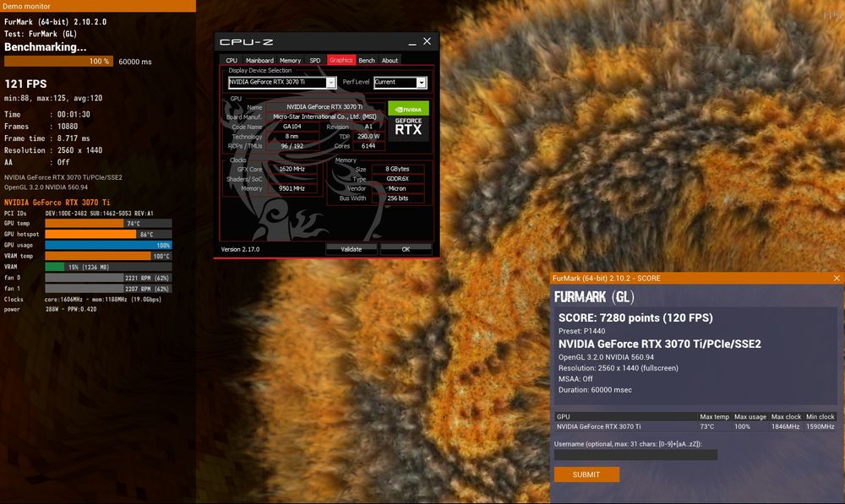The image size is (845, 504).
Task: Open the Memory tab in CPU-Z
Action: (x=290, y=60)
